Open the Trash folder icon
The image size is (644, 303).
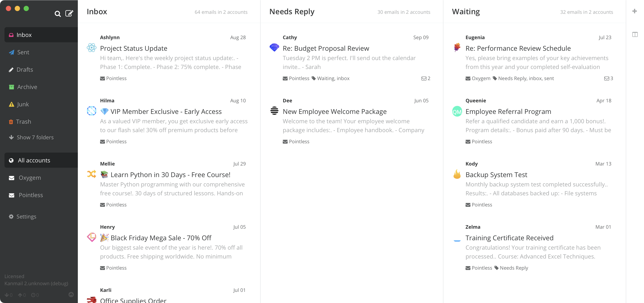[11, 121]
